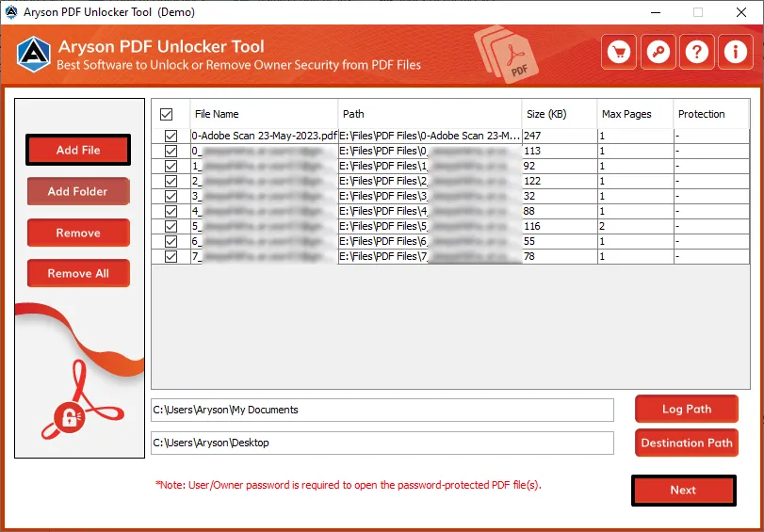
Task: Click the size value 55
Action: [529, 242]
